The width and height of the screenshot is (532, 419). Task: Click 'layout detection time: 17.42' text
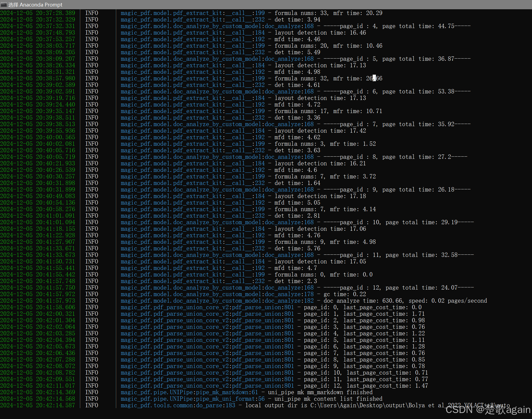[x=320, y=131]
